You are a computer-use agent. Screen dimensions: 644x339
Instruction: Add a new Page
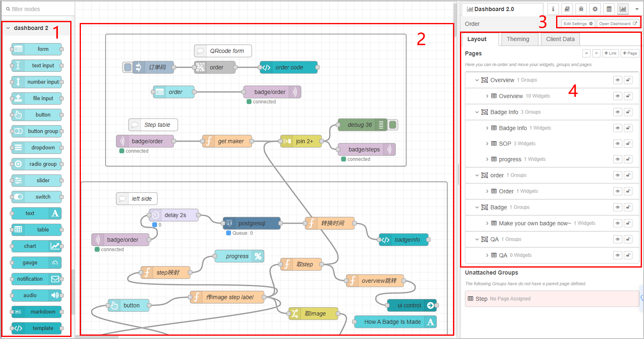[x=630, y=53]
